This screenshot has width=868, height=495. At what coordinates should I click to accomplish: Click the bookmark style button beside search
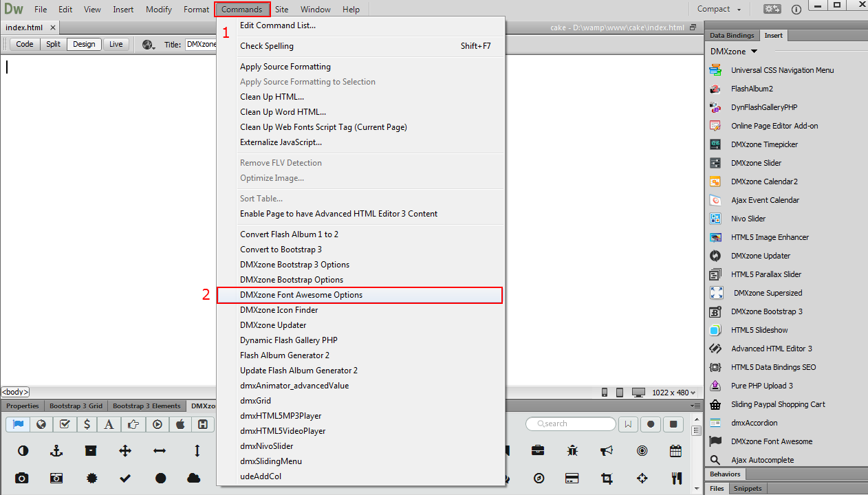pos(628,424)
